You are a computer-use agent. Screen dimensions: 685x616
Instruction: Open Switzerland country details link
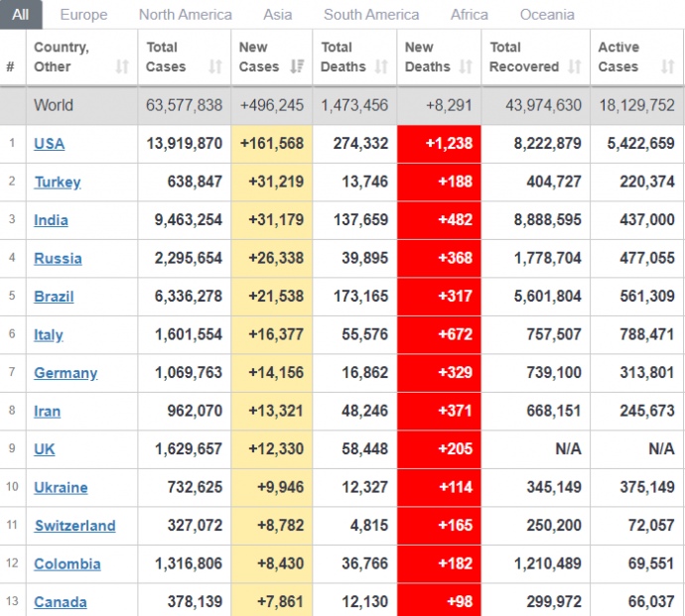tap(74, 526)
